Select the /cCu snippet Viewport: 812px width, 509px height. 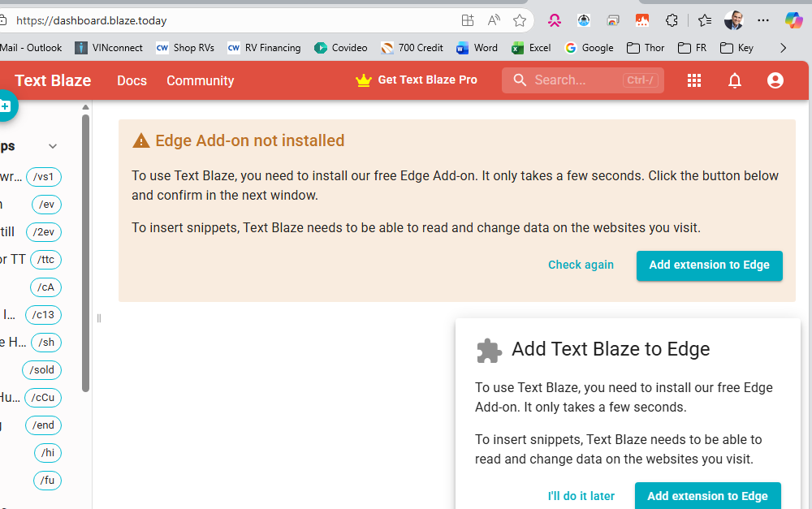43,398
